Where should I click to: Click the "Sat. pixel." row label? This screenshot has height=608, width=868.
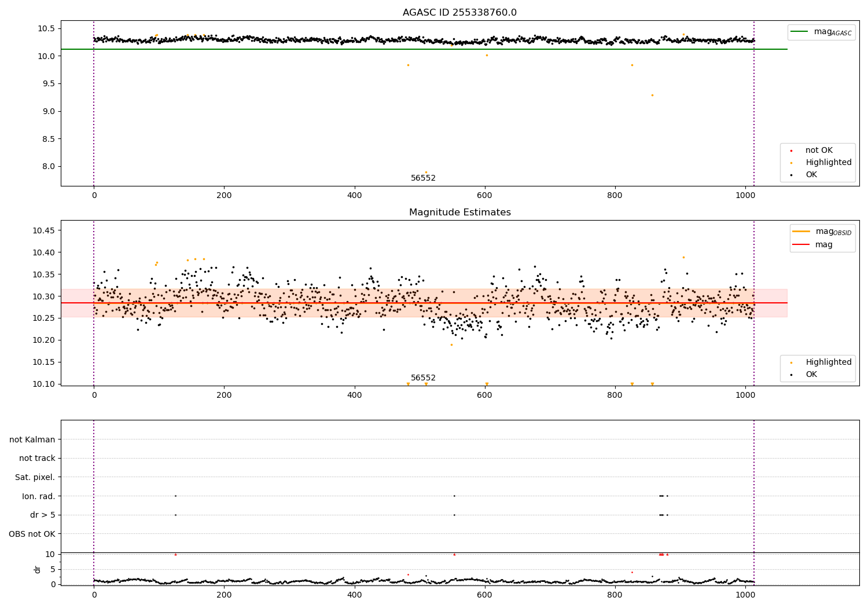35,478
